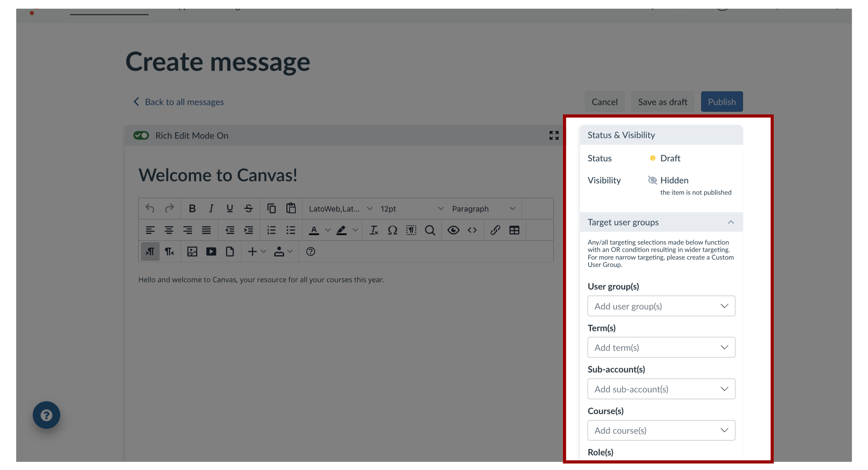Image resolution: width=868 pixels, height=470 pixels.
Task: Open highlight color picker arrow
Action: point(355,230)
